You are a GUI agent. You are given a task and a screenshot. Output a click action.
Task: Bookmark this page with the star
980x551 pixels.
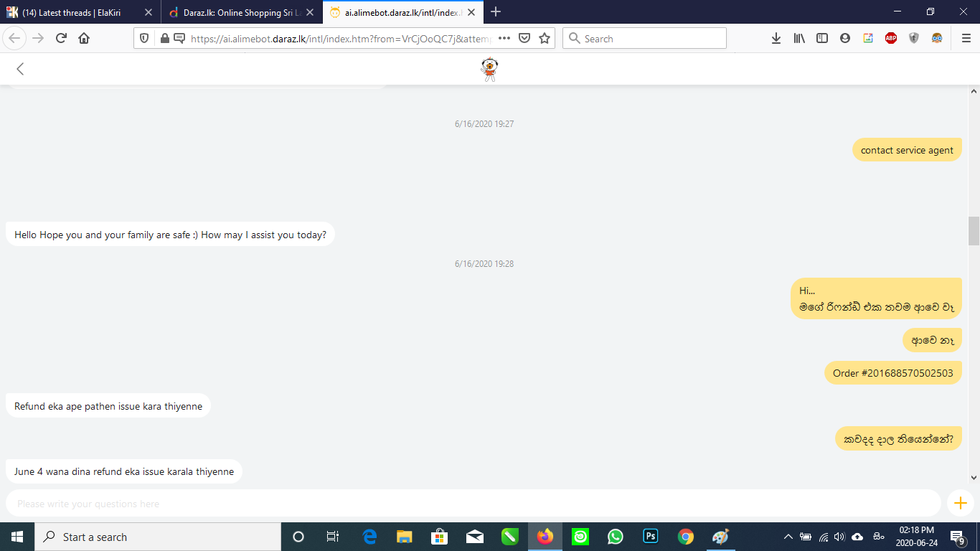click(x=545, y=38)
